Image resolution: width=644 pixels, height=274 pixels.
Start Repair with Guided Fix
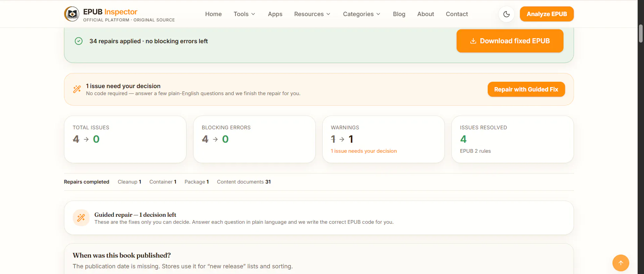[x=526, y=89]
